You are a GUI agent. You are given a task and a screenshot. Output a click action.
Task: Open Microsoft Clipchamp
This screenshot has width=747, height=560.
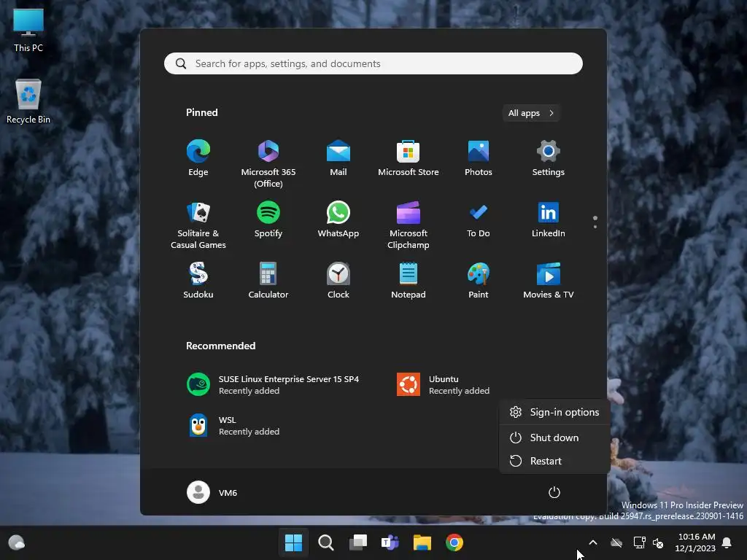[409, 225]
